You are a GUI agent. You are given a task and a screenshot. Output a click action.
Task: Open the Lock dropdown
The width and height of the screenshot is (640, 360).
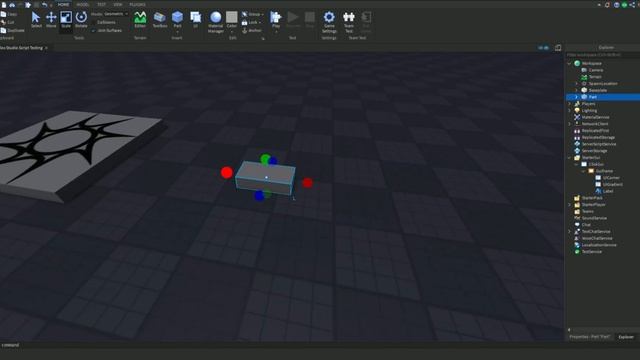pyautogui.click(x=251, y=22)
